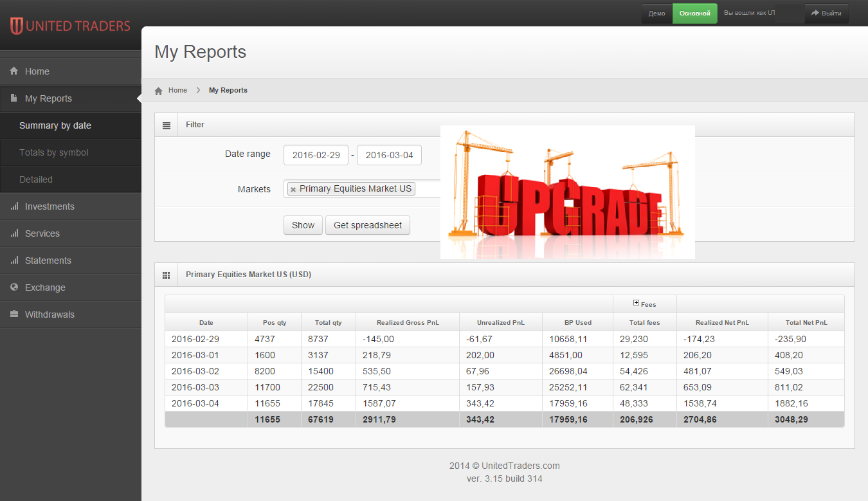Click the grid icon beside Primary Equities Market US
The height and width of the screenshot is (501, 868).
tap(167, 275)
